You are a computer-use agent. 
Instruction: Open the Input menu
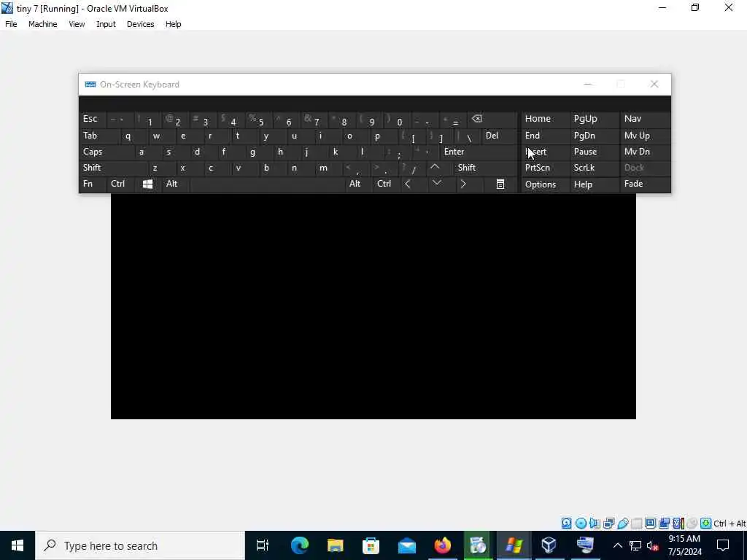pyautogui.click(x=106, y=24)
